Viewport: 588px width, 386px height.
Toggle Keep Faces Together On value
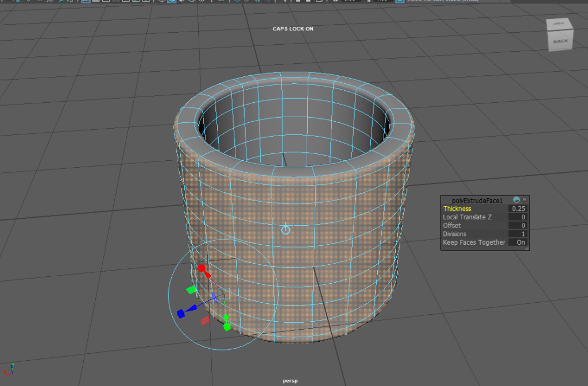(520, 242)
